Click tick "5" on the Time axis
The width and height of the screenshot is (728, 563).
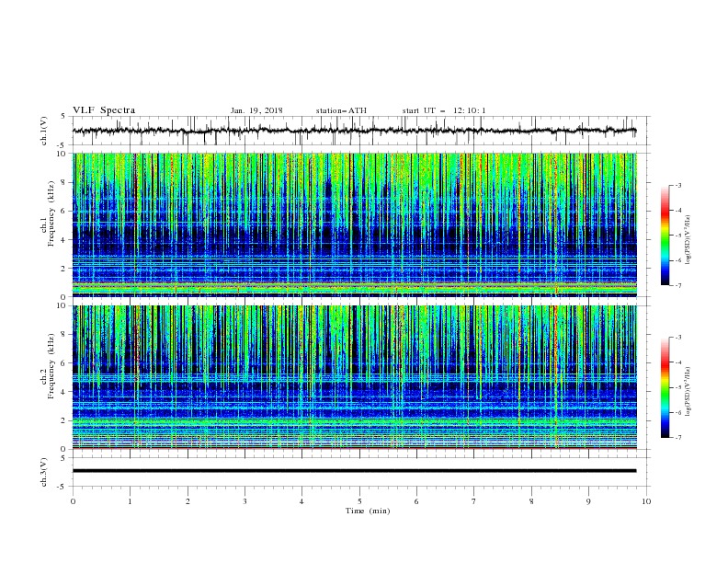[359, 501]
